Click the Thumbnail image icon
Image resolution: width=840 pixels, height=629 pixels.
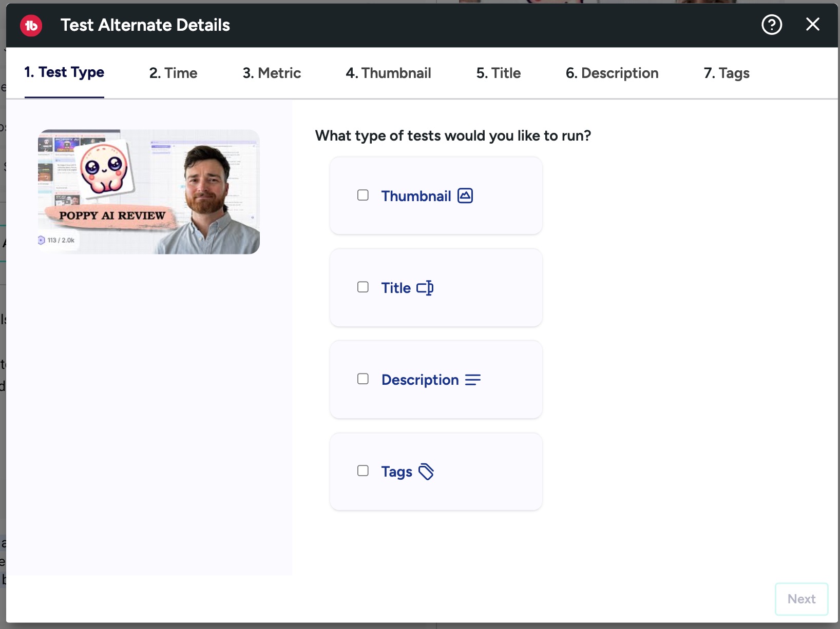click(465, 196)
